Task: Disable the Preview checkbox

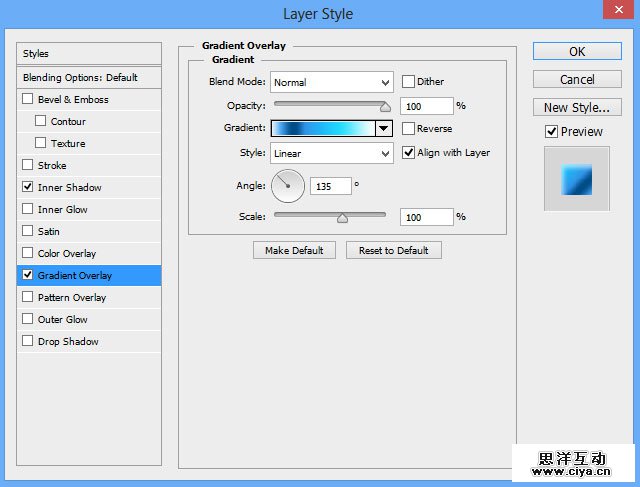Action: 551,131
